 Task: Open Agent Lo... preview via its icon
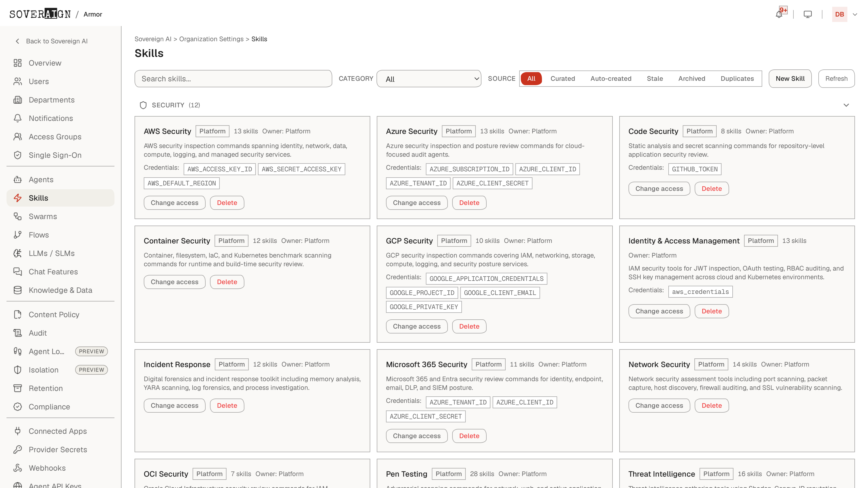pos(18,352)
